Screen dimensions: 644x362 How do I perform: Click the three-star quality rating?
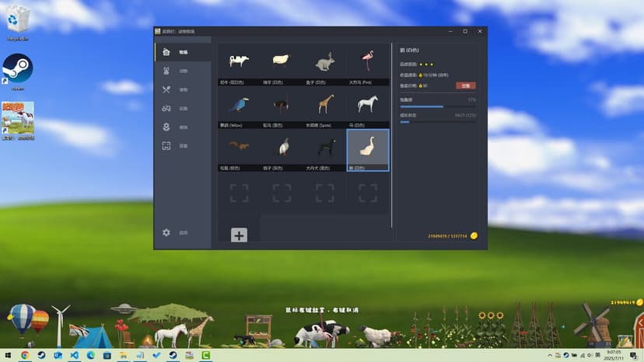[426, 64]
